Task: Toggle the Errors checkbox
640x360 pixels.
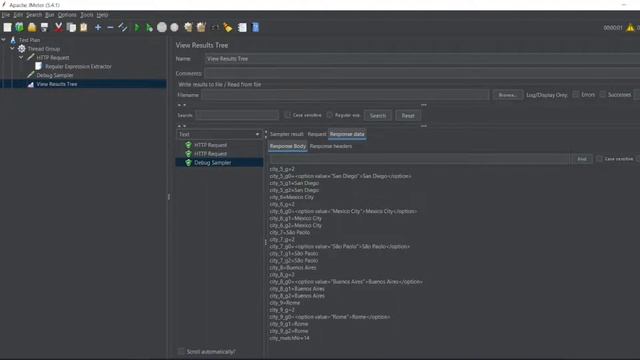Action: pos(576,95)
